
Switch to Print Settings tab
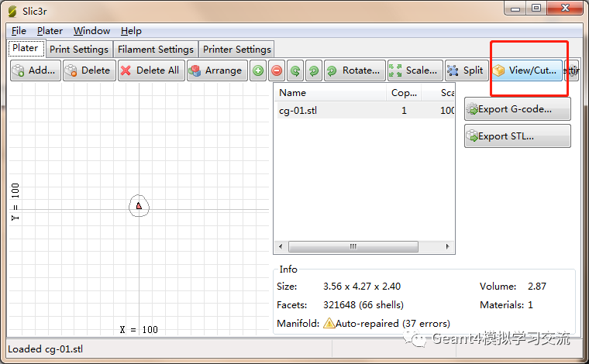[79, 49]
